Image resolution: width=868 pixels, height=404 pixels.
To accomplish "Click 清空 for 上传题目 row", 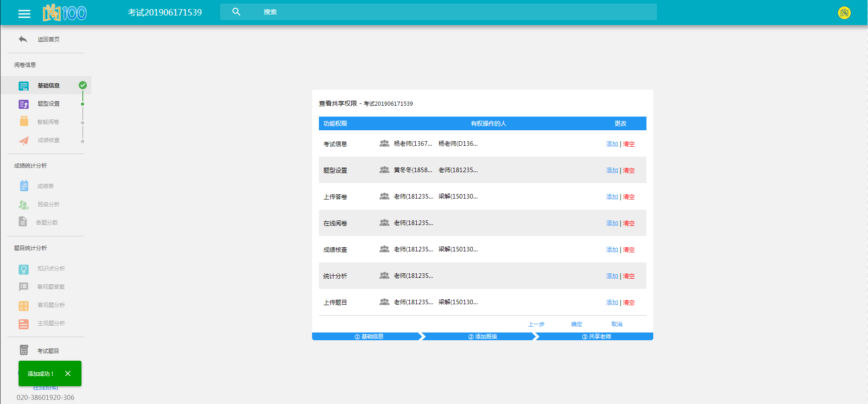I will tap(629, 302).
